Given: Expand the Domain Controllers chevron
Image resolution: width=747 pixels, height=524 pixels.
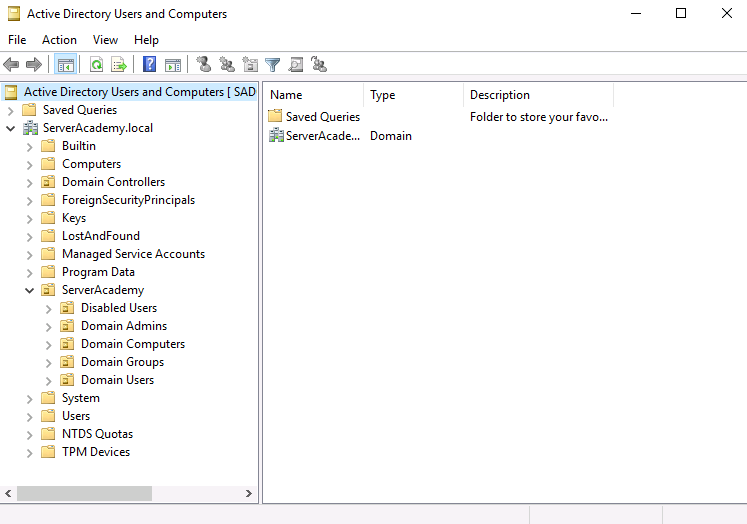Looking at the screenshot, I should [30, 182].
